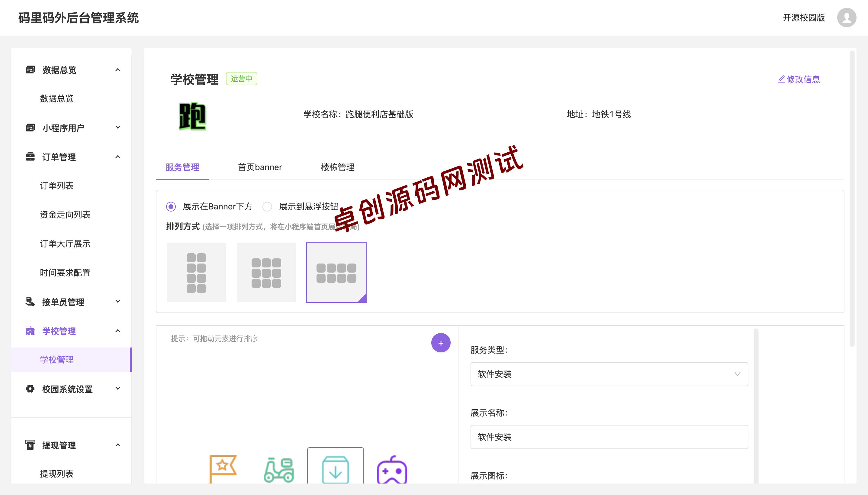Click the 展示名称 input field
868x495 pixels.
click(x=609, y=437)
